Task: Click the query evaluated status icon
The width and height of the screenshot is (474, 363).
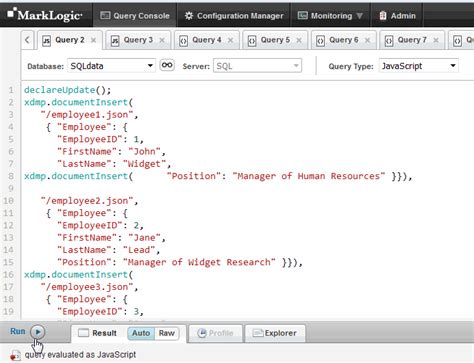Action: point(15,355)
